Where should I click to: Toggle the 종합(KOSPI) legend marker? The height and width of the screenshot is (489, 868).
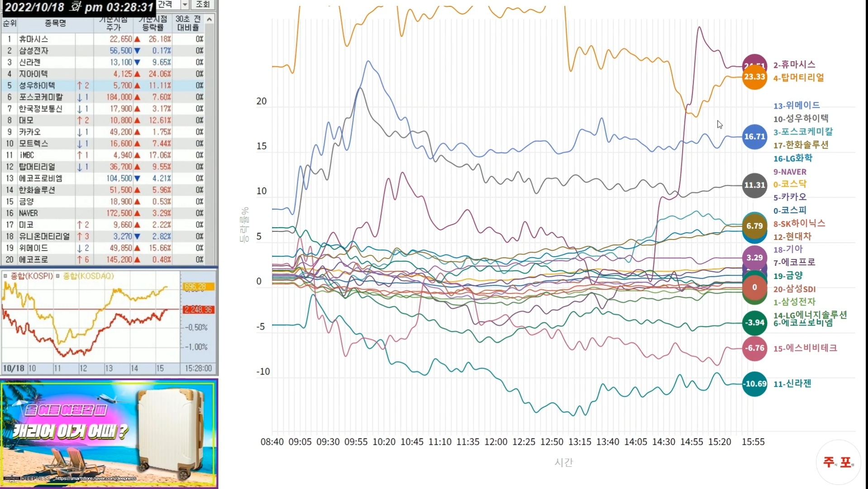click(x=5, y=276)
